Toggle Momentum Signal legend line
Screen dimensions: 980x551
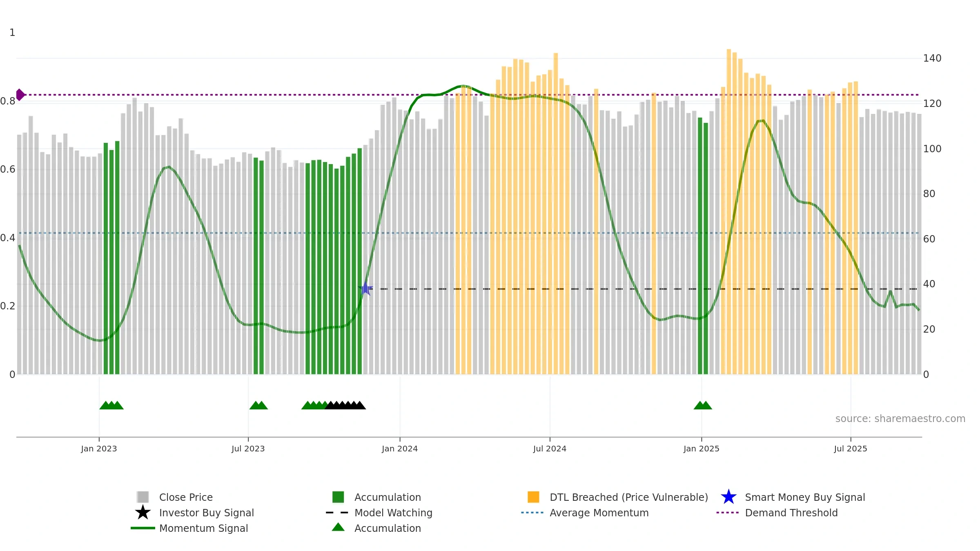coord(143,528)
